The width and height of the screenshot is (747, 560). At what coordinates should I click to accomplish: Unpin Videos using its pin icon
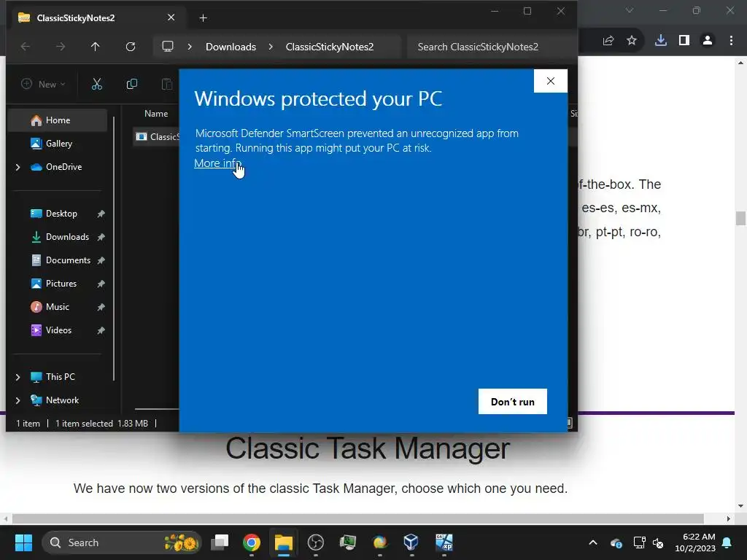tap(101, 330)
